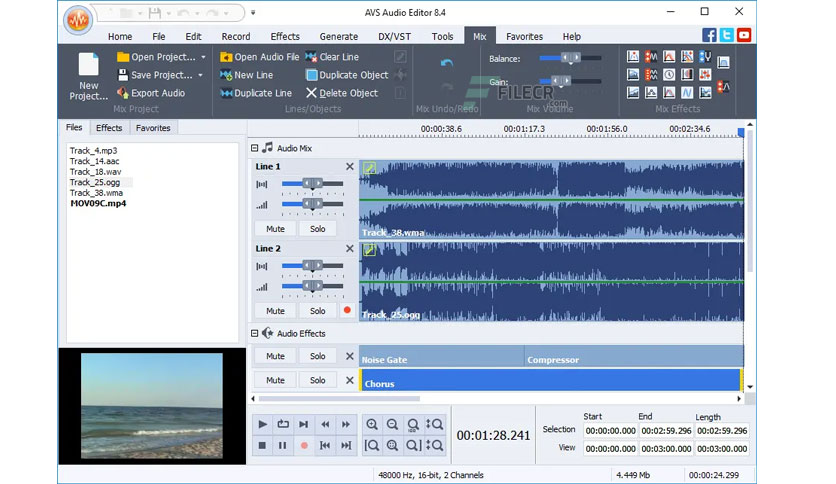Click the Open Project button
Screen dimensions: 836x484
[x=156, y=57]
